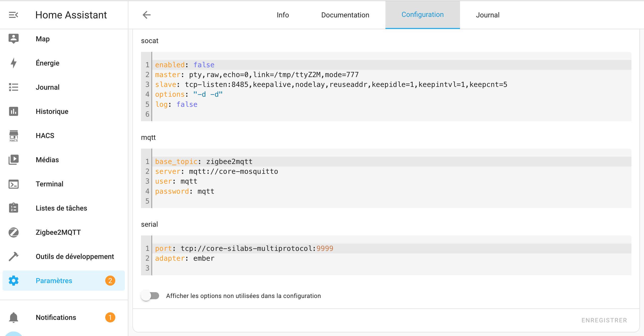Open HACS store icon
The image size is (644, 336).
(x=14, y=136)
